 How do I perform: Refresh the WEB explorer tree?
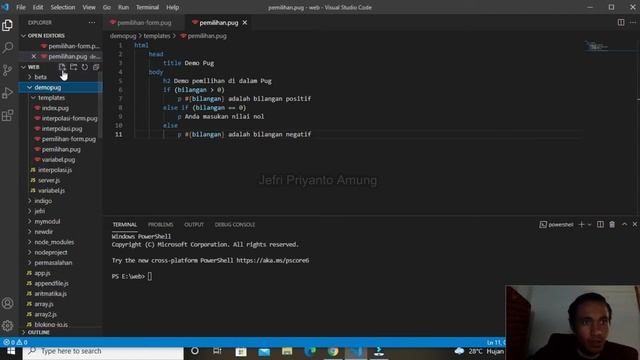tap(84, 67)
